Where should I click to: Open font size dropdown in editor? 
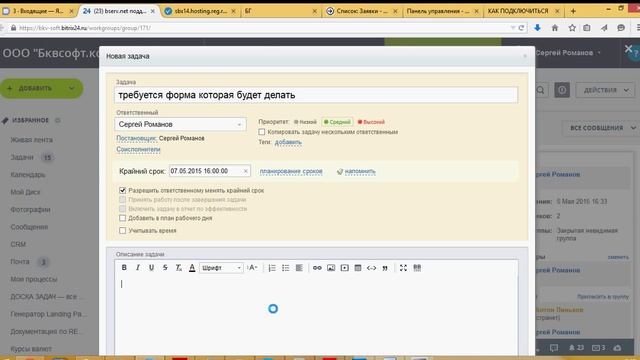pyautogui.click(x=252, y=268)
